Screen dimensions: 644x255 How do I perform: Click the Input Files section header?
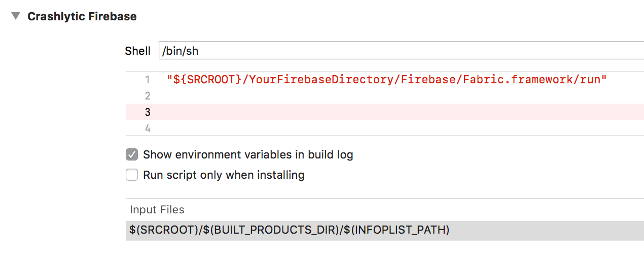(157, 209)
